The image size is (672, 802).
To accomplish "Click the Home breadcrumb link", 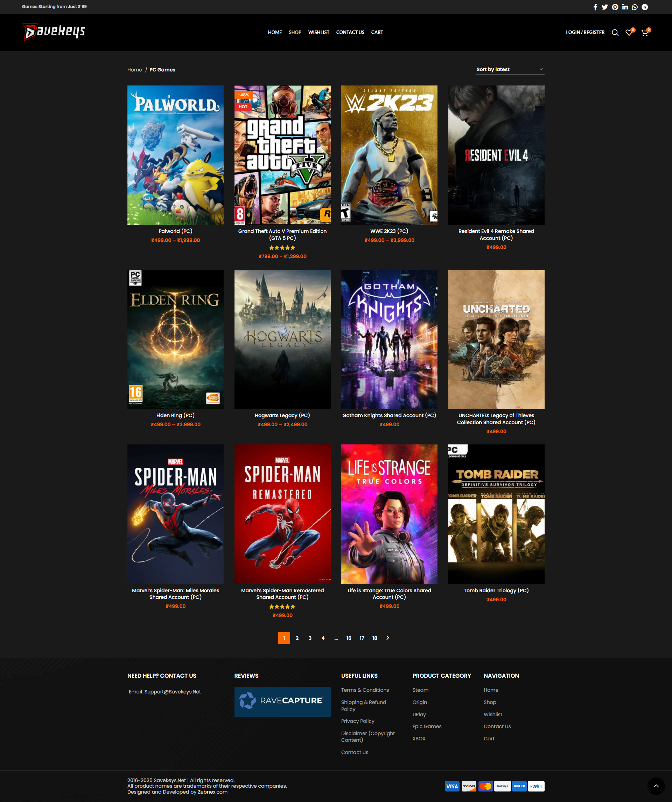I will point(134,70).
